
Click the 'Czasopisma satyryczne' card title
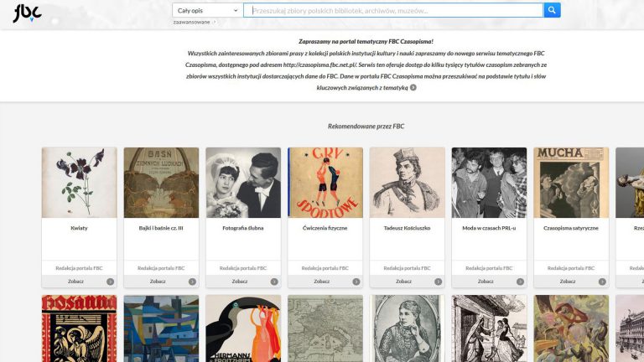point(571,228)
